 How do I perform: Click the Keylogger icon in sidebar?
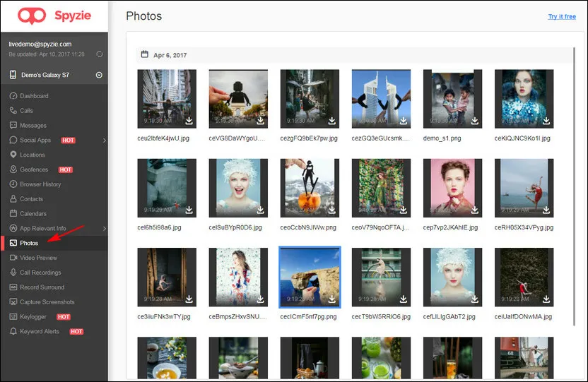(13, 317)
